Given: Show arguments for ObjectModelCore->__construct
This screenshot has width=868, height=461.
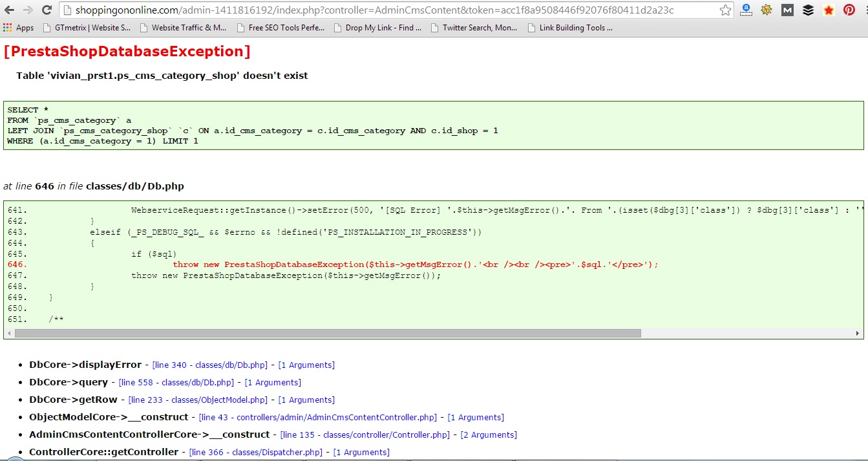Looking at the screenshot, I should pos(476,418).
